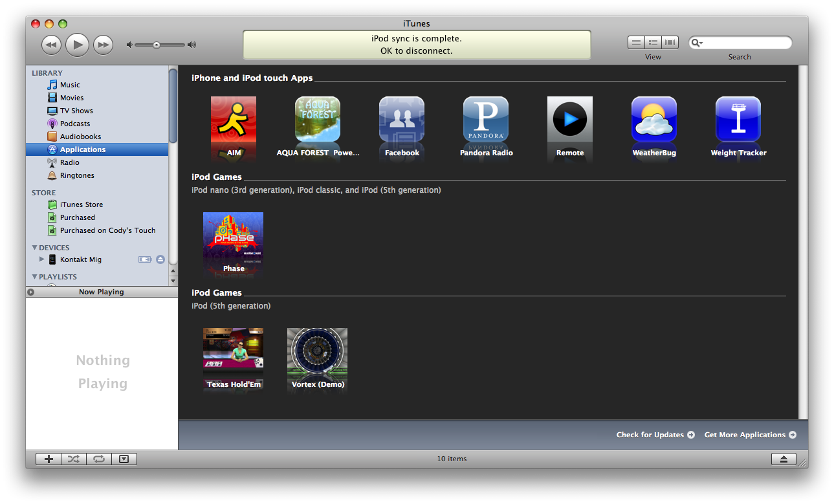Click the arrow button beside Now Playing
Viewport: 834px width, 504px height.
(x=30, y=292)
